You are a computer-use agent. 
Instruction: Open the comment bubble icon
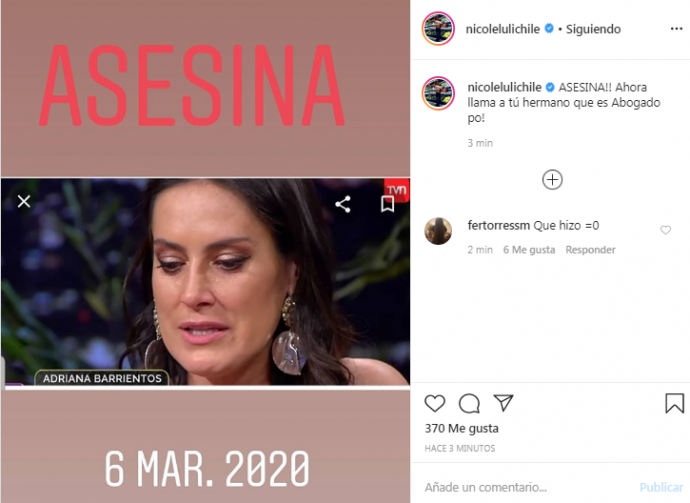pos(469,403)
